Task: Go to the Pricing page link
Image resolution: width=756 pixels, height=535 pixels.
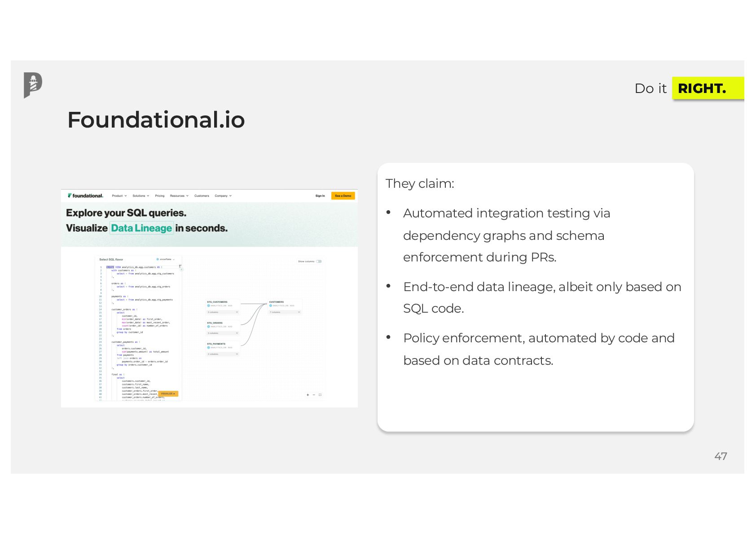Action: point(160,196)
